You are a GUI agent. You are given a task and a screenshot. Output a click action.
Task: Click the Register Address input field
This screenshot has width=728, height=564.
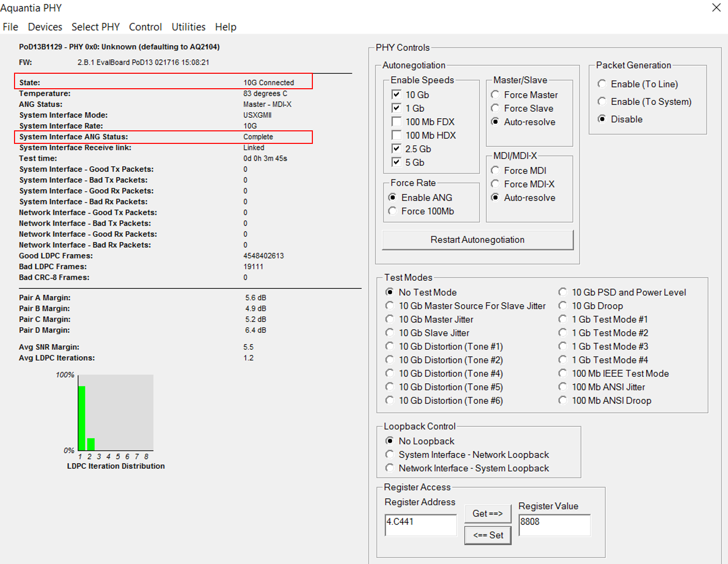[x=421, y=525]
